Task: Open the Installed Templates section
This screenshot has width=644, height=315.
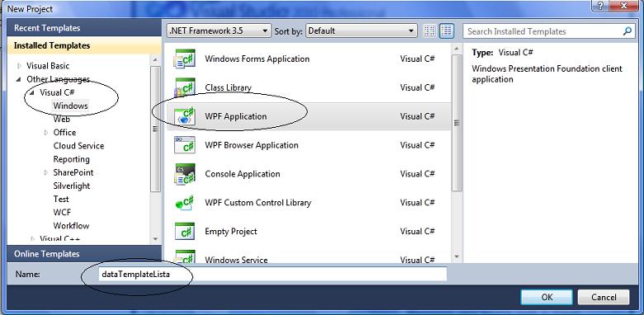Action: [x=84, y=45]
